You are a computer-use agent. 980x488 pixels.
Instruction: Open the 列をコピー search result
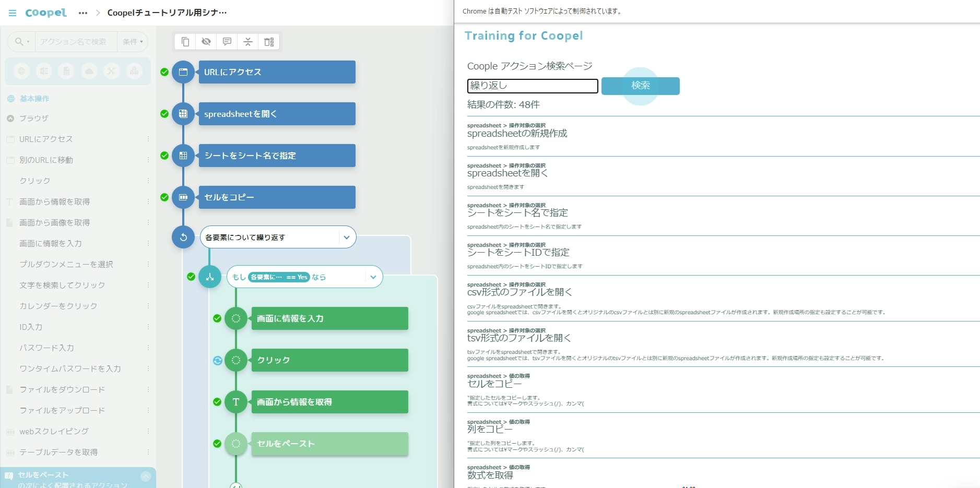click(490, 430)
